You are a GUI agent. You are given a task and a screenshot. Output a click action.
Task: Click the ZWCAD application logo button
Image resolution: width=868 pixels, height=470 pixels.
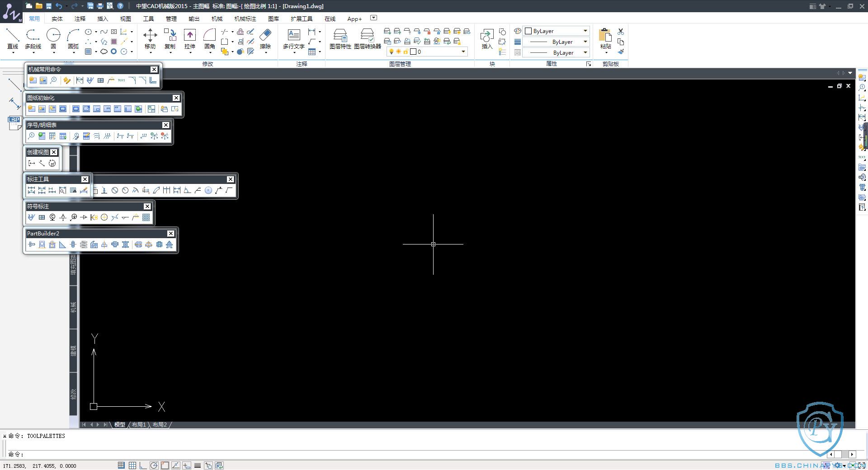(11, 11)
